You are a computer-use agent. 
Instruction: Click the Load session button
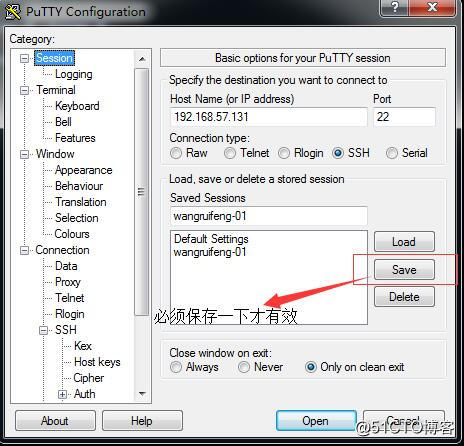tap(404, 242)
